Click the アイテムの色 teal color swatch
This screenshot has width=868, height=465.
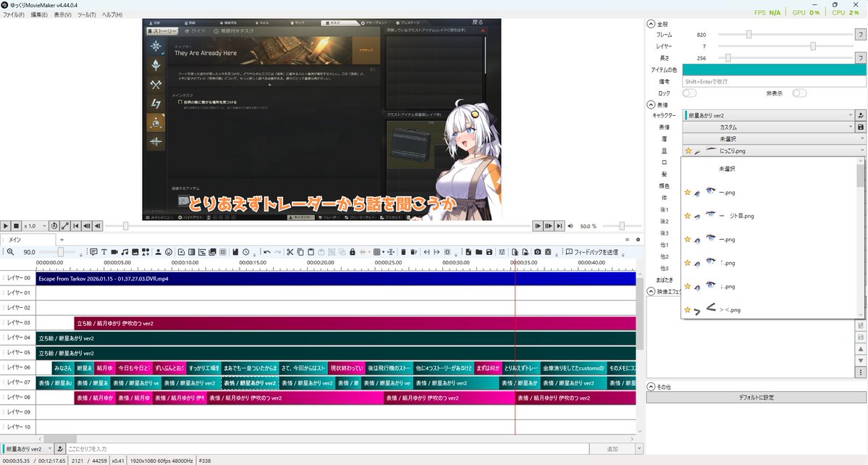[x=774, y=70]
